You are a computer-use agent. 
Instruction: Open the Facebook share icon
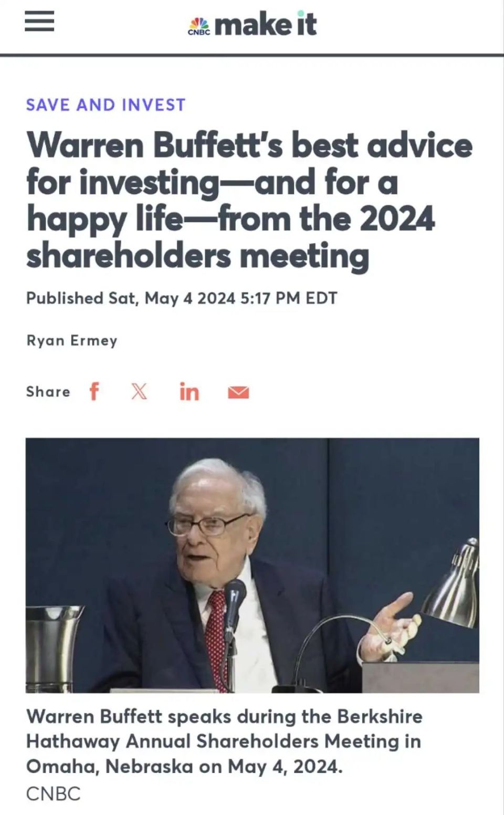pos(95,391)
